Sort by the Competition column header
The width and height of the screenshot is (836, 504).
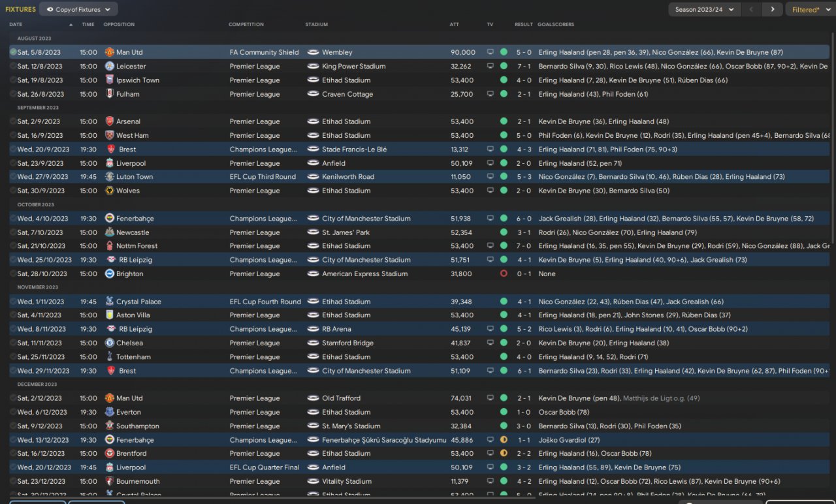[x=246, y=25]
